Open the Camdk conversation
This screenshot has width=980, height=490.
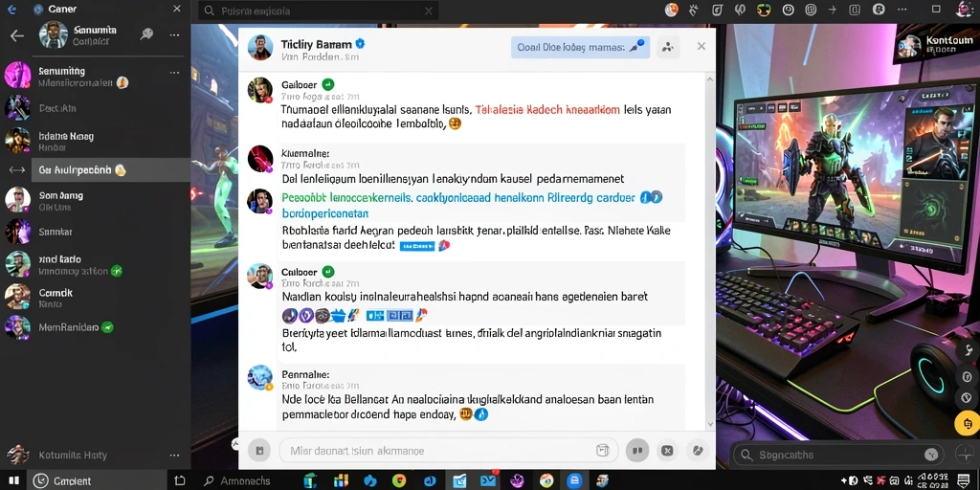coord(95,297)
